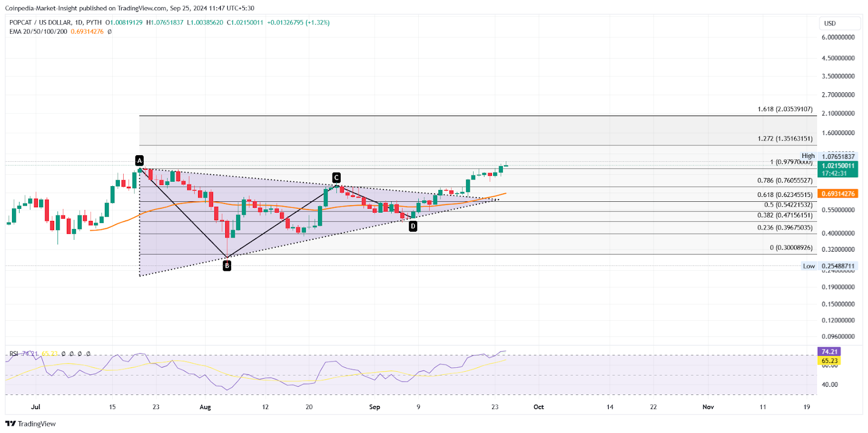Click the 0.618 Fibonacci retracement level label
This screenshot has width=868, height=433.
point(784,195)
